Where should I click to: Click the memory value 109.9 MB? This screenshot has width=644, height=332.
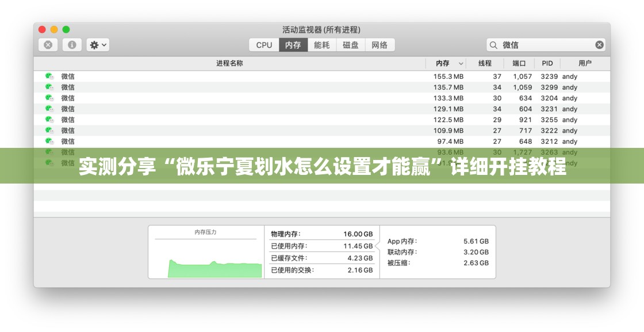448,131
